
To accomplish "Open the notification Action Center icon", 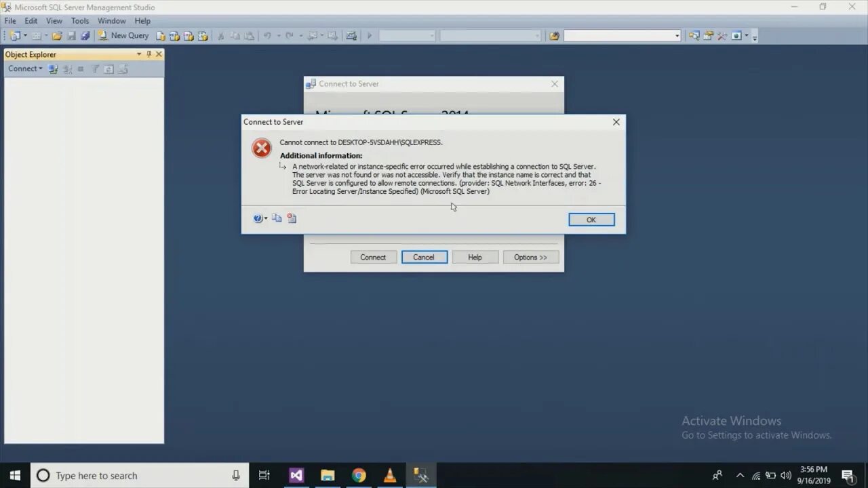I will pos(848,476).
